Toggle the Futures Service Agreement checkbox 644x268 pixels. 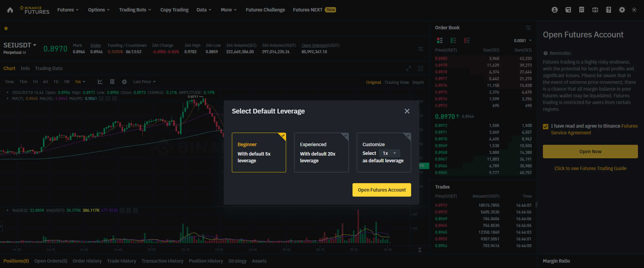click(546, 126)
